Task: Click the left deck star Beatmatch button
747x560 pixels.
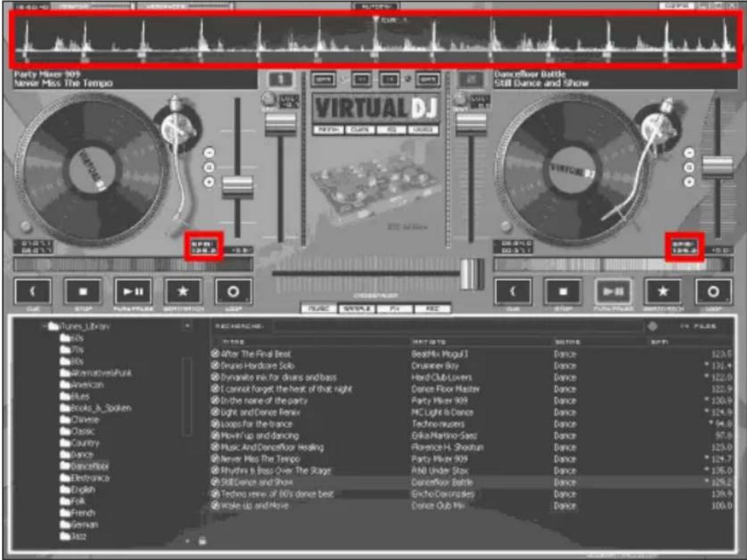Action: 183,291
